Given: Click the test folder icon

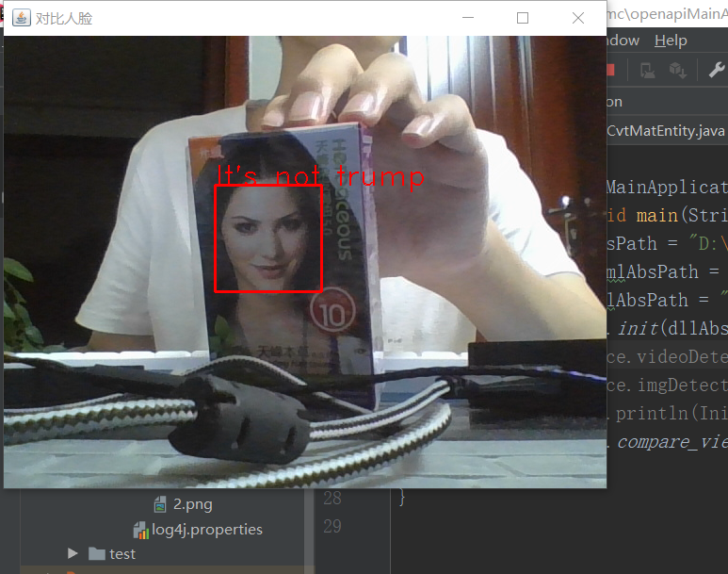Looking at the screenshot, I should 97,553.
